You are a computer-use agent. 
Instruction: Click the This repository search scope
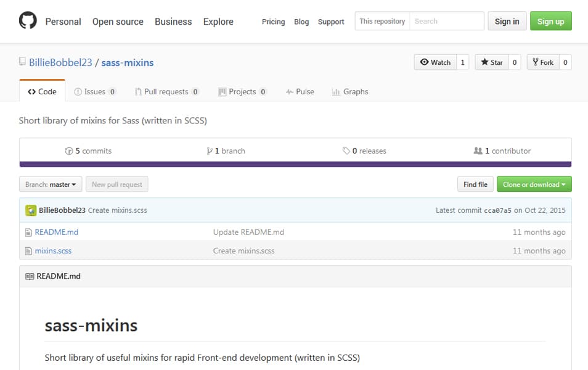382,21
